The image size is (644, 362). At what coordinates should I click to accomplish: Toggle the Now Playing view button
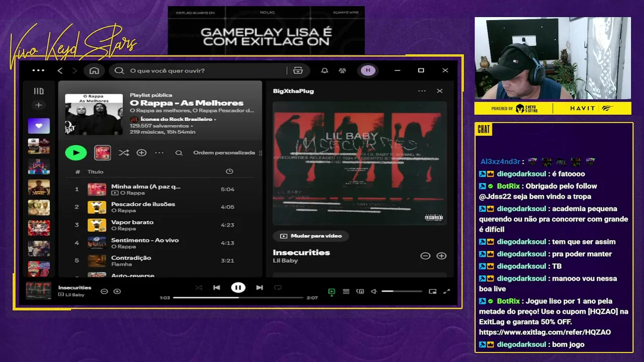(332, 291)
